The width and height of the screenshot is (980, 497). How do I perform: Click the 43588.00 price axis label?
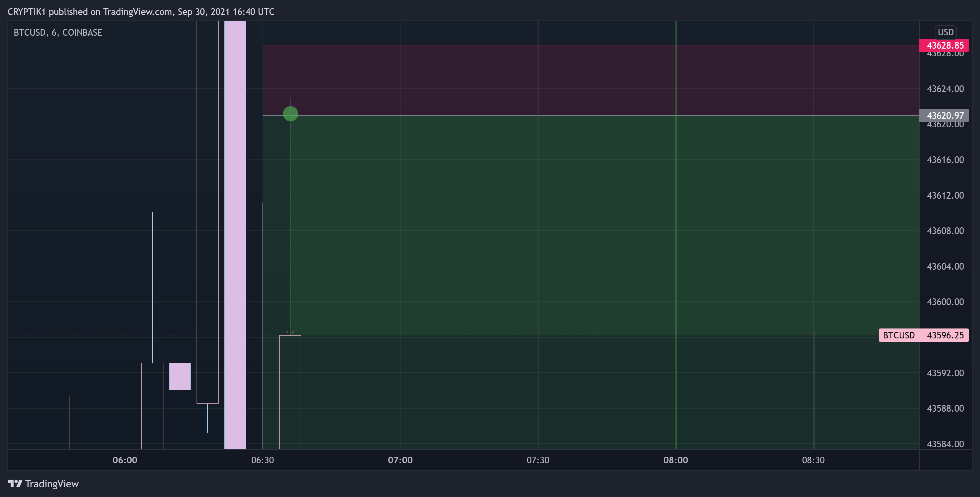945,408
